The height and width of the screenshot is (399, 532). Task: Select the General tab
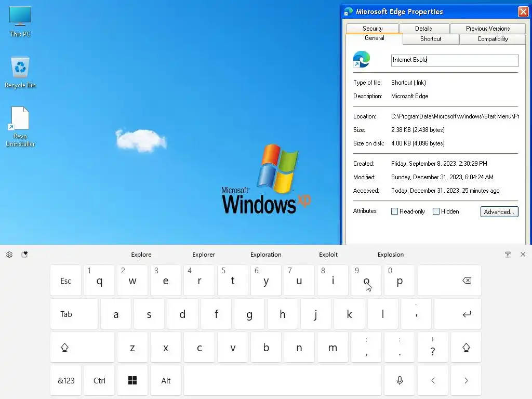click(x=374, y=38)
